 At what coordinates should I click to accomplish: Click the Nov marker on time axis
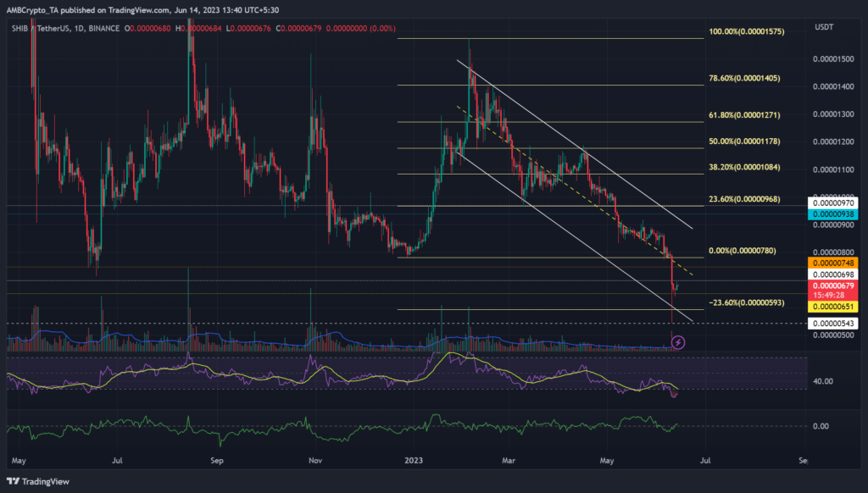click(316, 462)
